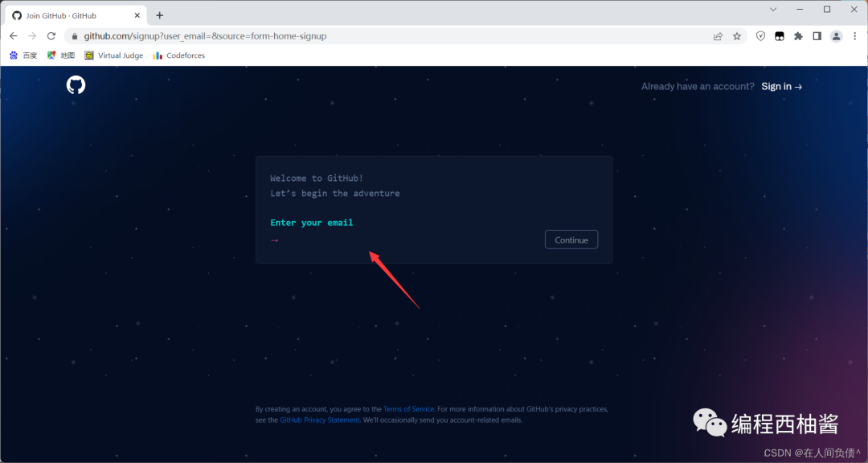Click the 'Enter your email' label
The width and height of the screenshot is (868, 463).
(x=312, y=223)
